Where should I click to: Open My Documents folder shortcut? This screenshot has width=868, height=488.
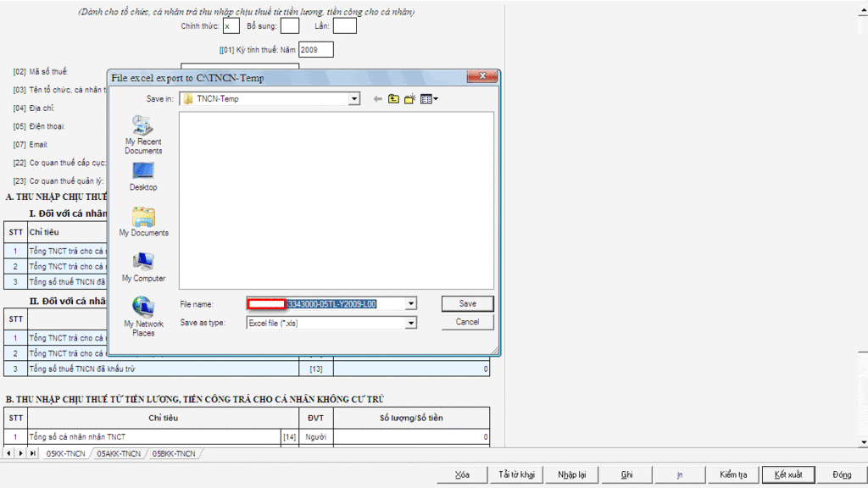[x=143, y=222]
